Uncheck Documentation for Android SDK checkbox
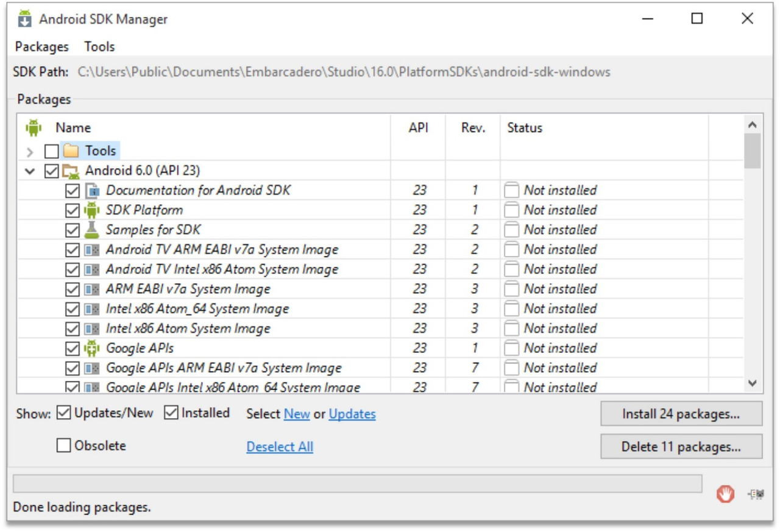Image resolution: width=780 pixels, height=532 pixels. tap(73, 191)
